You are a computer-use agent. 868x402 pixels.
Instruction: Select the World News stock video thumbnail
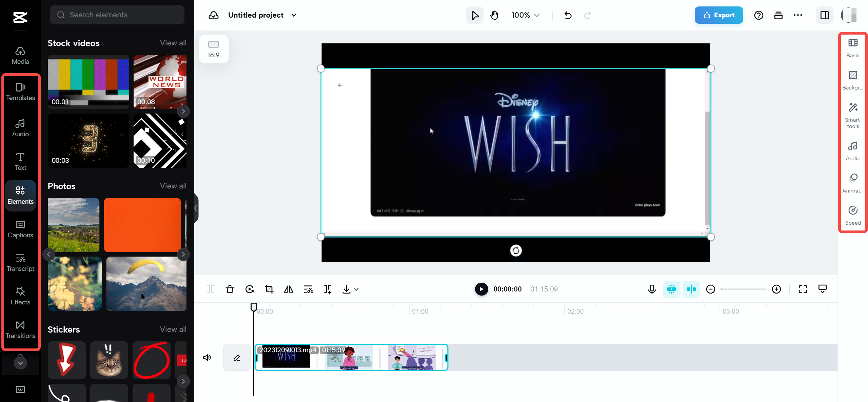(160, 82)
